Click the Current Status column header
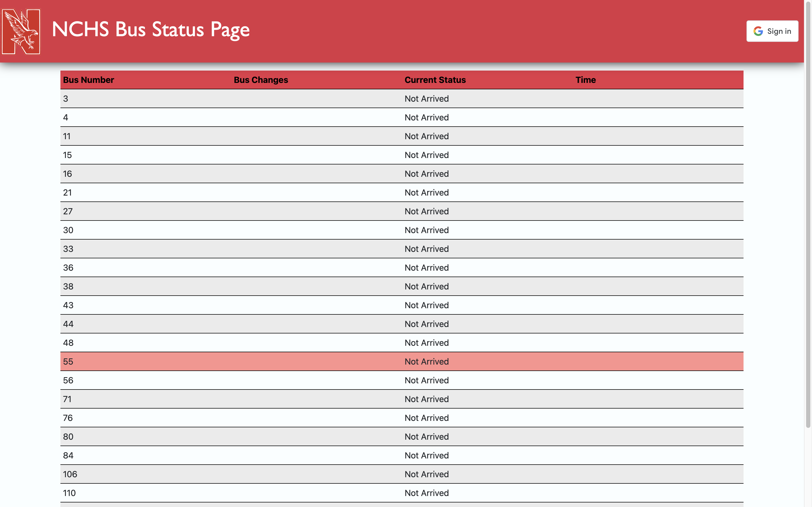The image size is (812, 507). click(x=435, y=80)
